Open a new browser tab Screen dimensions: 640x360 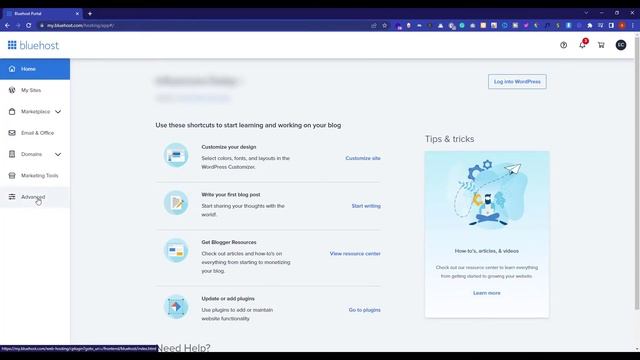(90, 13)
